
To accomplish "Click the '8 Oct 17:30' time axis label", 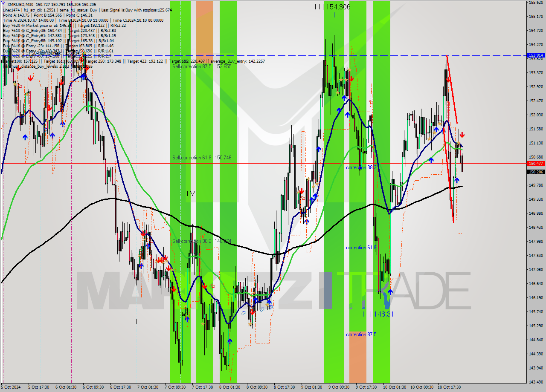I will pos(284,387).
